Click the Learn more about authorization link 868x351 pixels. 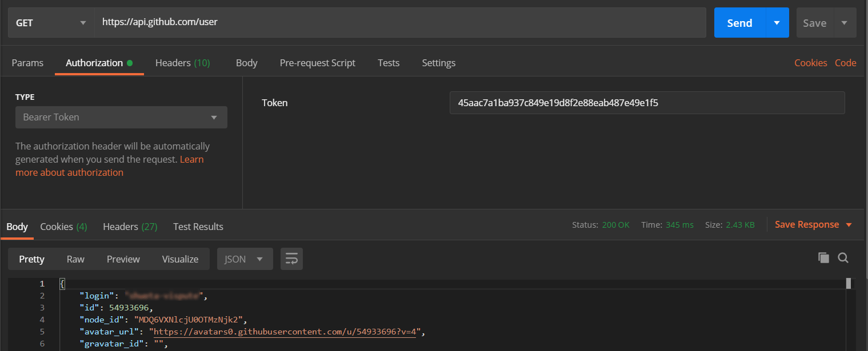pos(69,172)
